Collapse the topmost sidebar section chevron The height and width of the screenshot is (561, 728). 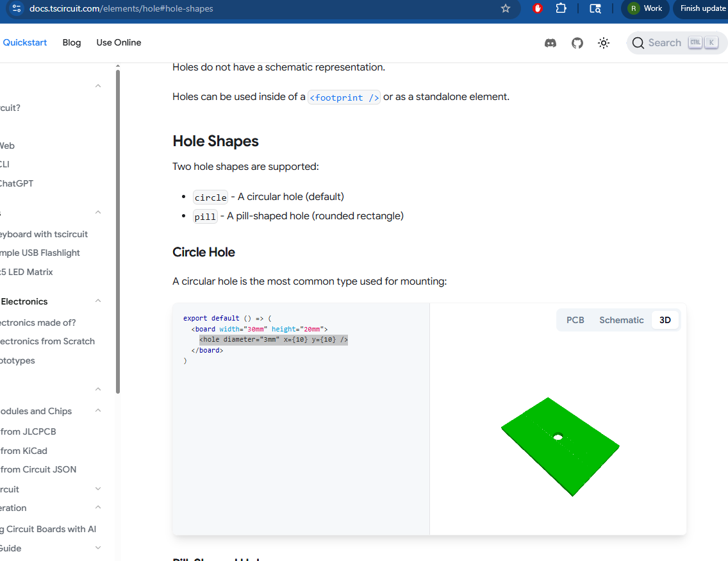pos(98,86)
